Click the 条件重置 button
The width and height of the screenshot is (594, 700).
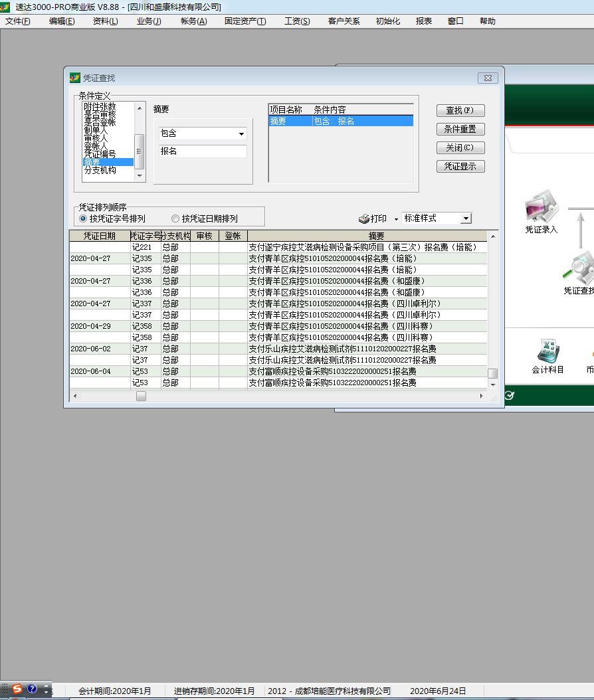(460, 130)
